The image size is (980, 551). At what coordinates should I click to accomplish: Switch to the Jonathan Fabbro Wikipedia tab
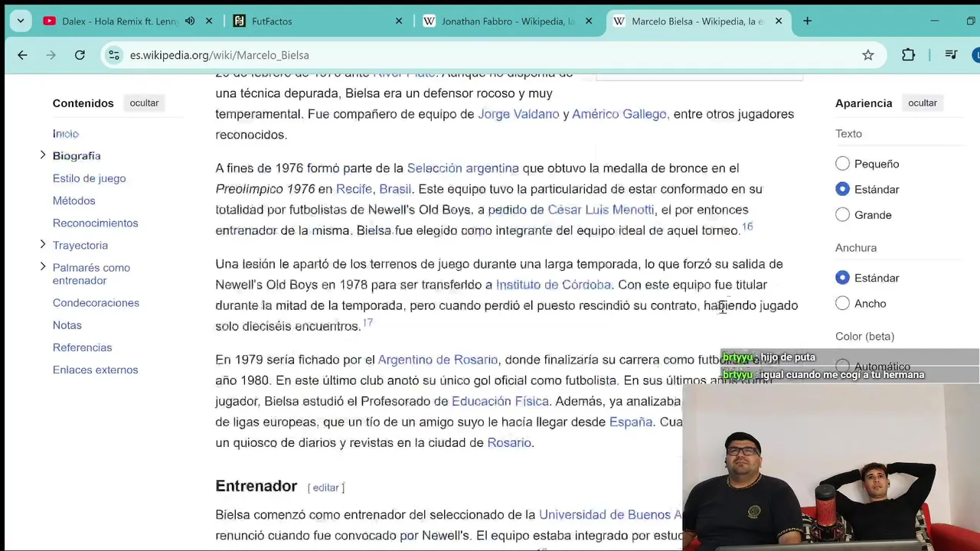(x=508, y=21)
